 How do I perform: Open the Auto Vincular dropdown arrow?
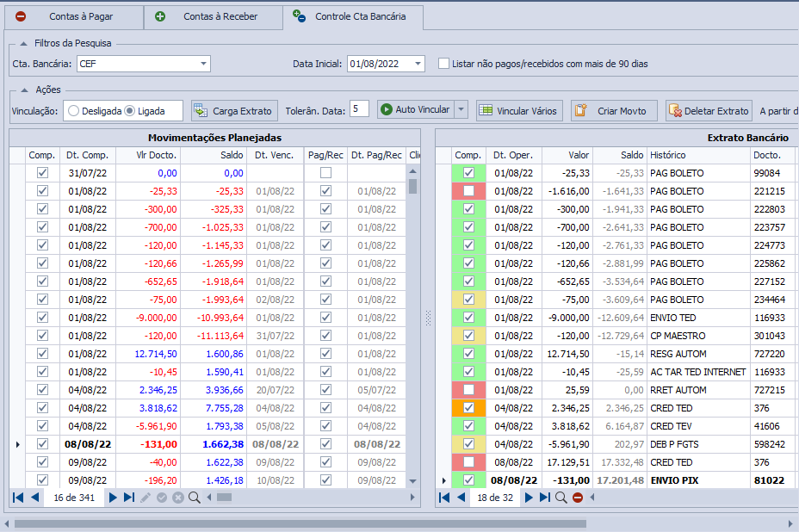pos(461,109)
